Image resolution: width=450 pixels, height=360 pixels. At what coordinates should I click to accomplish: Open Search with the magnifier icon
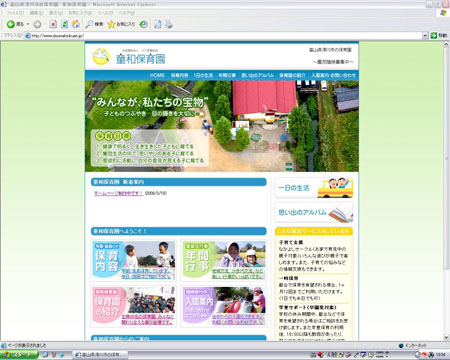89,24
